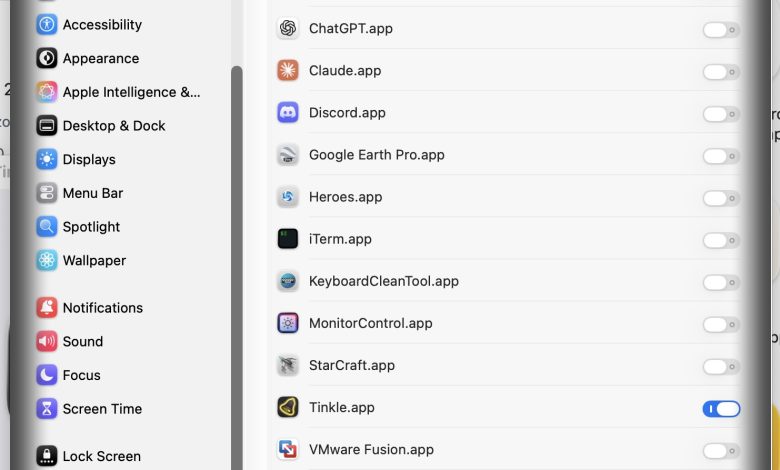Screen dimensions: 780x470
Task: Click the ChatGPT.app name text
Action: click(x=351, y=29)
